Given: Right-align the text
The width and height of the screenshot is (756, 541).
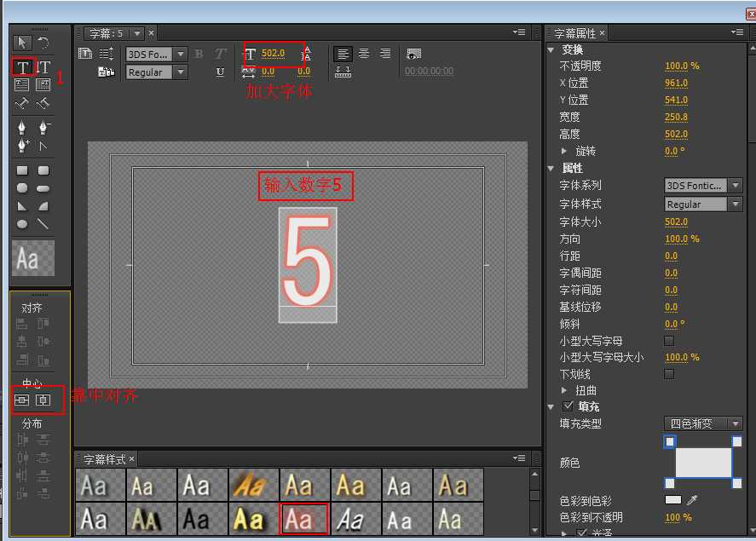Looking at the screenshot, I should [384, 54].
